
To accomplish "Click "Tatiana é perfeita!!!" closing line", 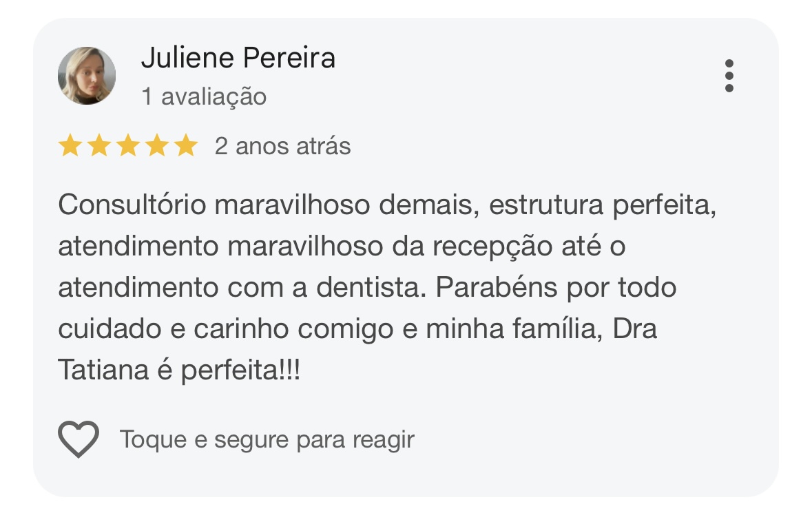I will pyautogui.click(x=179, y=371).
